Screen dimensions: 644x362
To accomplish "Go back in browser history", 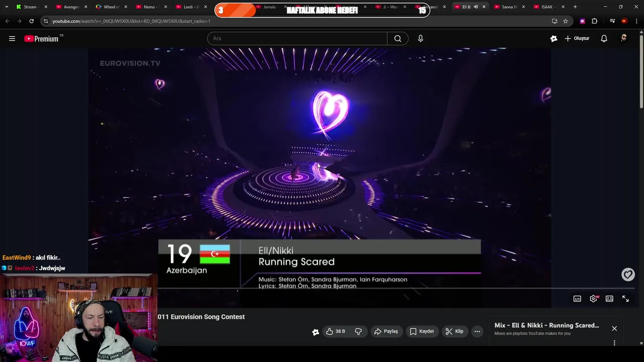I will click(x=7, y=21).
